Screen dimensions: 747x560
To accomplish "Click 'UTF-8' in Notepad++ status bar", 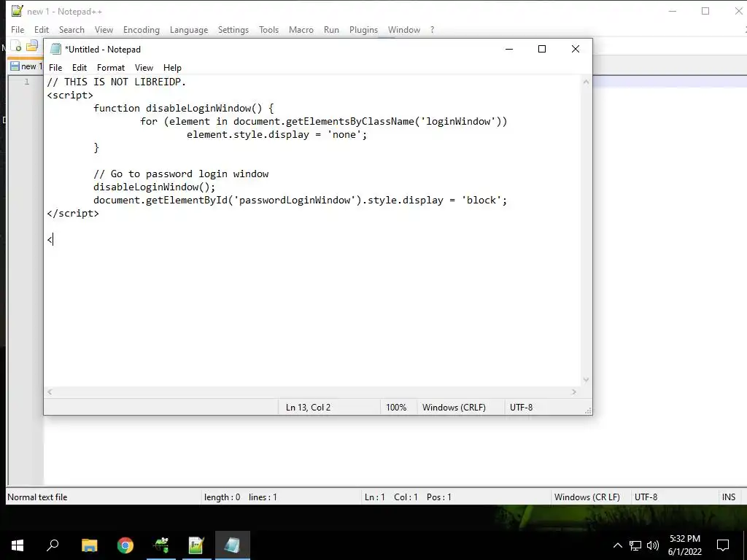I will point(646,497).
